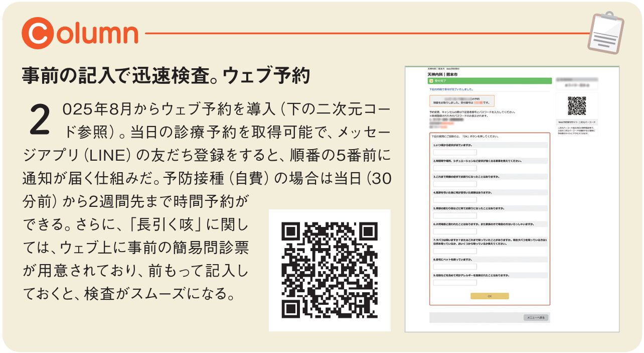Click the input for question 9 about allergies

pyautogui.click(x=454, y=282)
